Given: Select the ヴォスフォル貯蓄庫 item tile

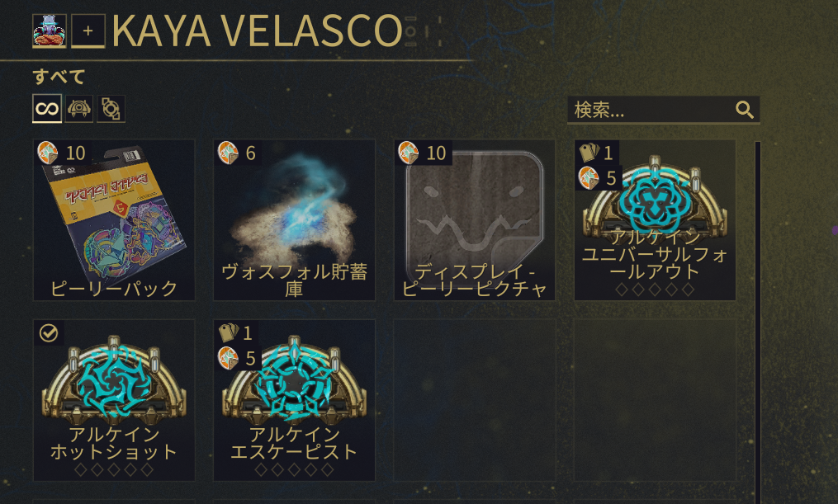Looking at the screenshot, I should [x=294, y=220].
